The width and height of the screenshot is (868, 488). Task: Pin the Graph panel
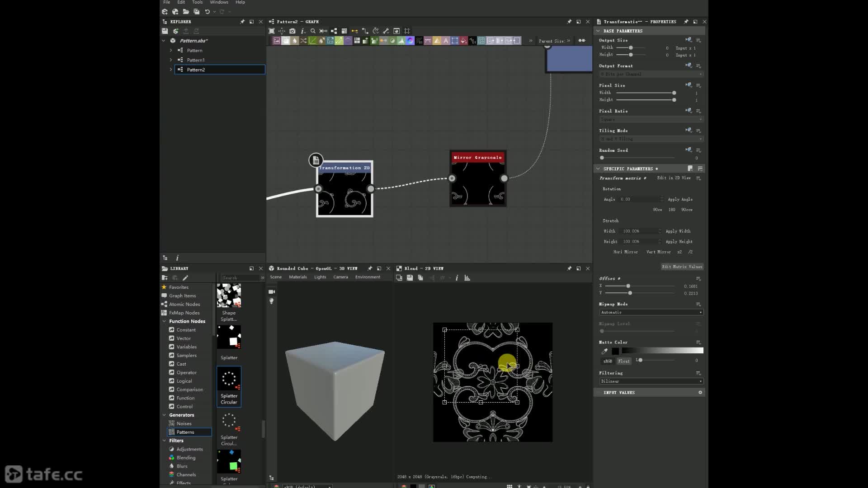(x=569, y=22)
